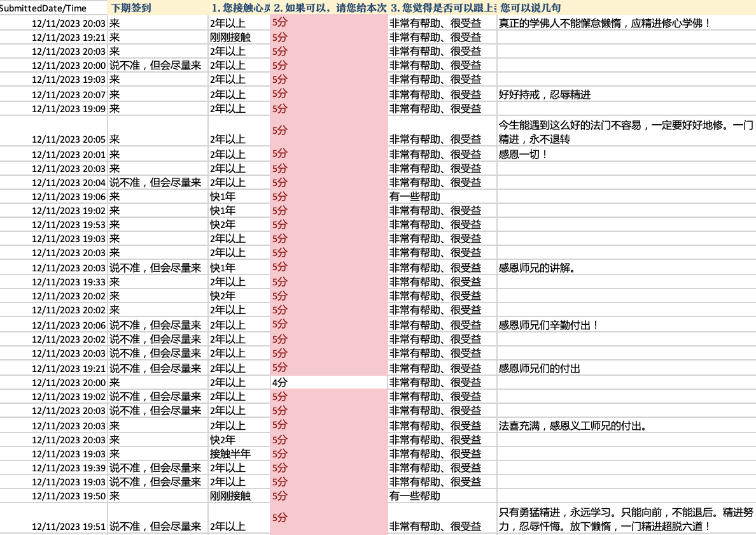Click the header 3. 您觉得是否可以跟上
The width and height of the screenshot is (756, 535).
tap(444, 8)
